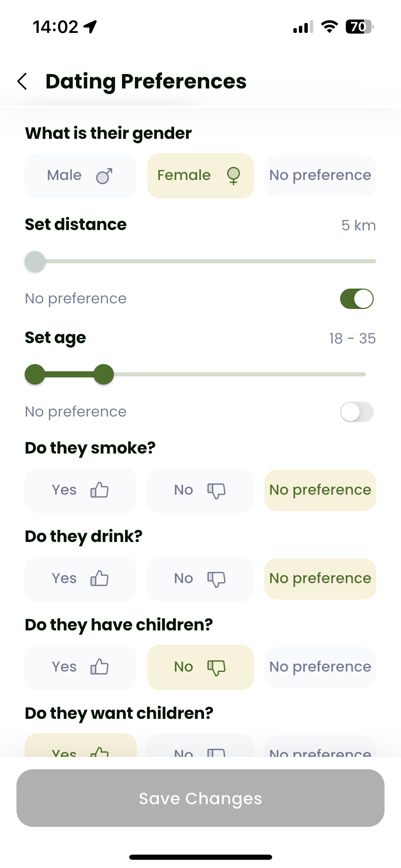Select thumbs-down No for having children
Image resolution: width=401 pixels, height=868 pixels.
coord(200,667)
